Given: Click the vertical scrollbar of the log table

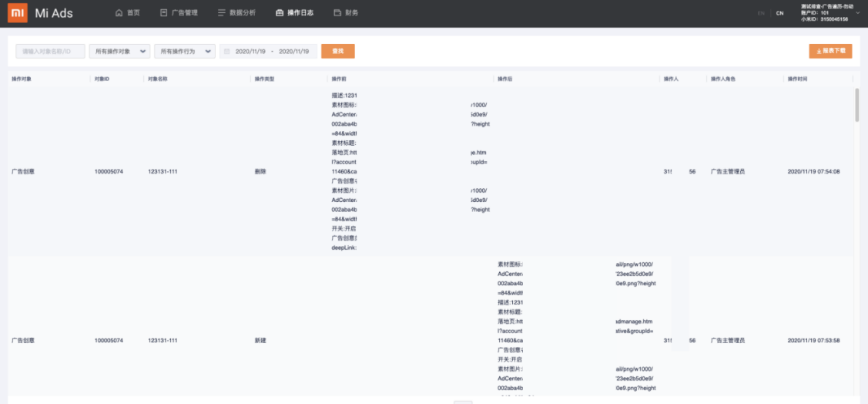Looking at the screenshot, I should (x=857, y=105).
